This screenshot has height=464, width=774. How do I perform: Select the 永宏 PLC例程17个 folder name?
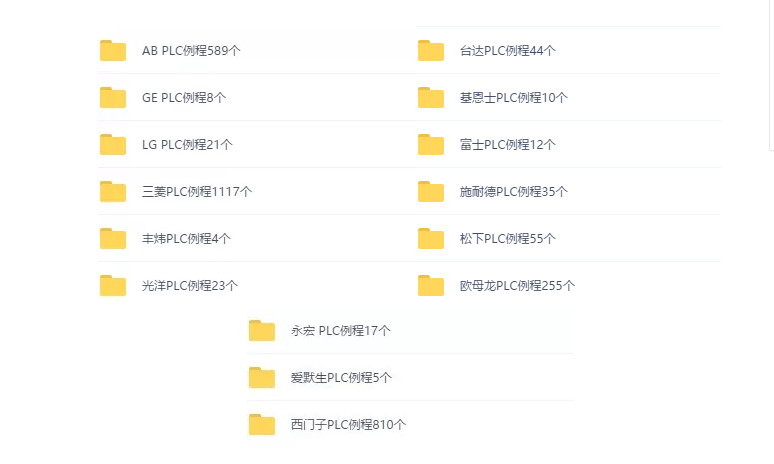pyautogui.click(x=341, y=331)
